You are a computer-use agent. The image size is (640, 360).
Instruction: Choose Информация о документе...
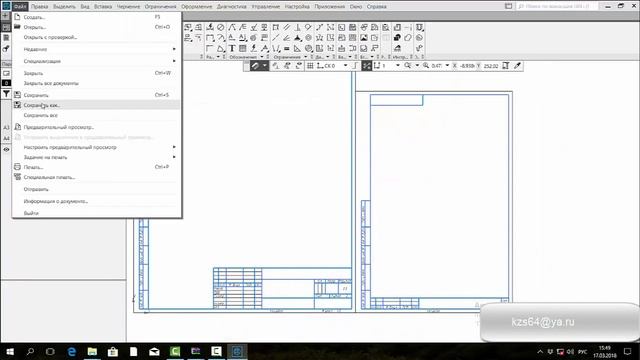click(x=96, y=201)
